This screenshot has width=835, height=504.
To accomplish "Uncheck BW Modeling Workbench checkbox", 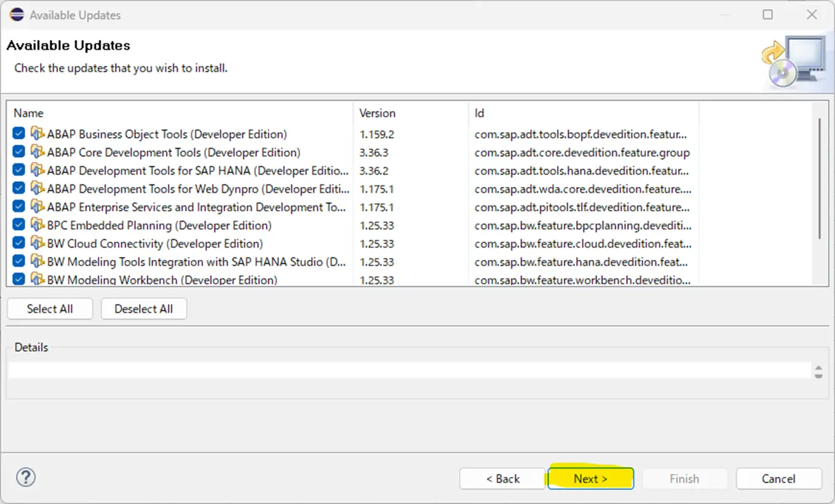I will click(x=18, y=279).
